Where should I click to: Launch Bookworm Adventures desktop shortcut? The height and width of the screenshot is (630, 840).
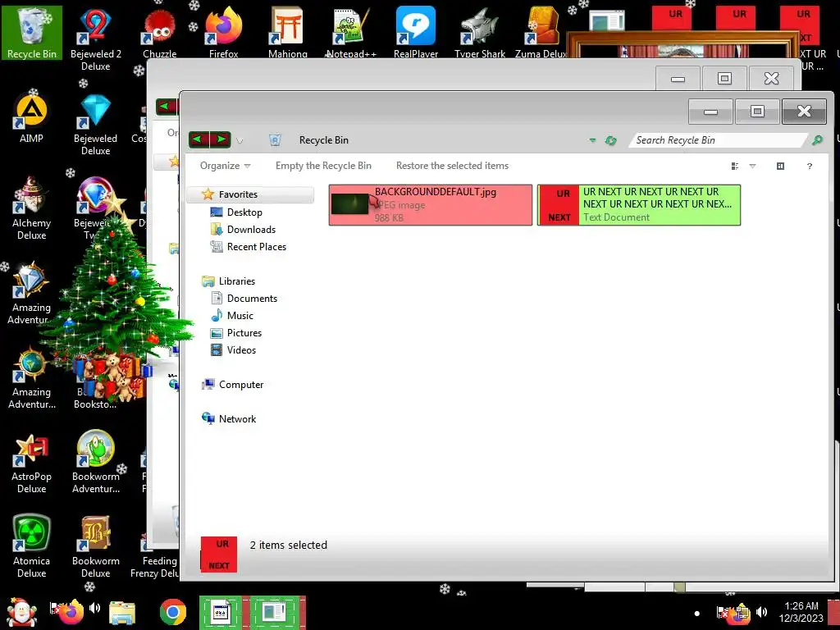pyautogui.click(x=96, y=463)
